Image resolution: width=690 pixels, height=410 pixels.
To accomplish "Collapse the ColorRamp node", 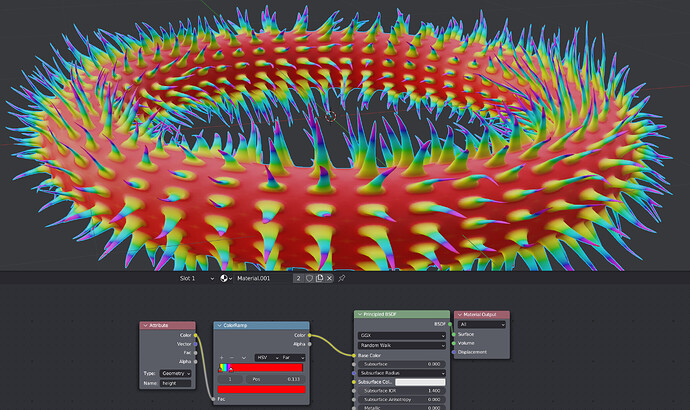I will pyautogui.click(x=219, y=326).
